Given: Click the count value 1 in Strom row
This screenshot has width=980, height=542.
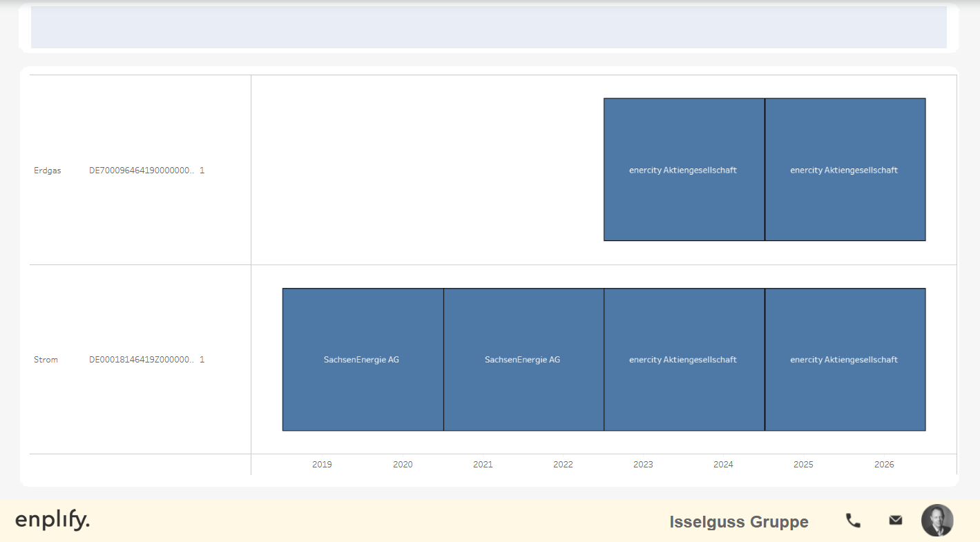Looking at the screenshot, I should [202, 360].
